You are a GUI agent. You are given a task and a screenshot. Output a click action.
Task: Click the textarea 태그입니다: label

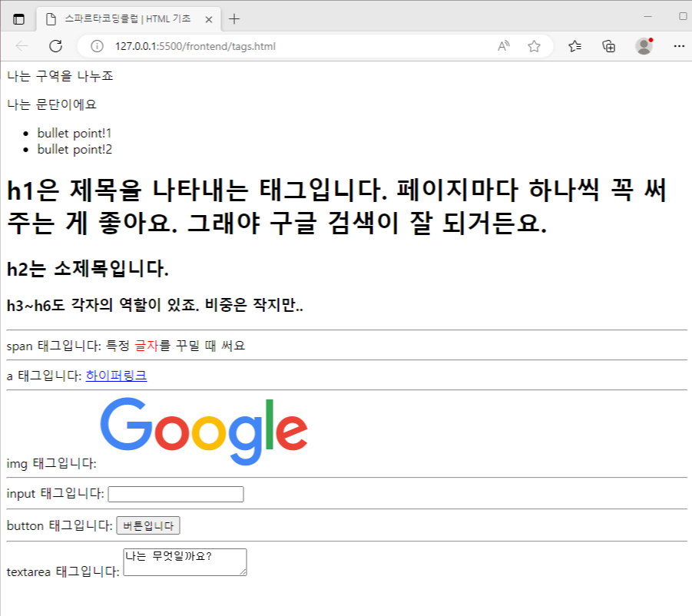[x=63, y=572]
